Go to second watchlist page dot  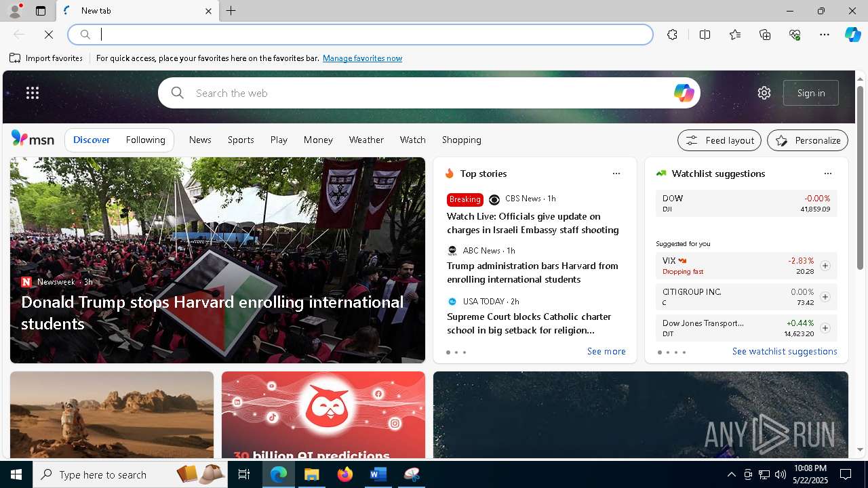click(x=668, y=352)
